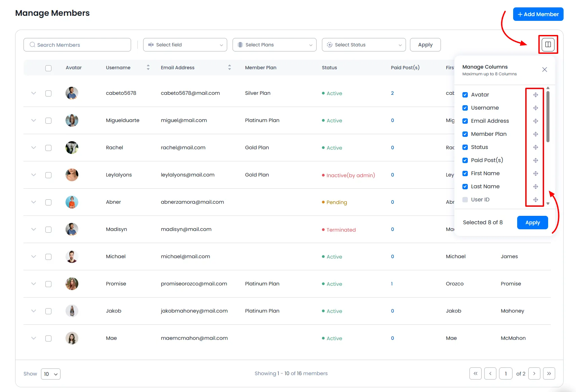Viewport: 576px width, 392px height.
Task: Open the Select Plans dropdown
Action: [x=274, y=45]
